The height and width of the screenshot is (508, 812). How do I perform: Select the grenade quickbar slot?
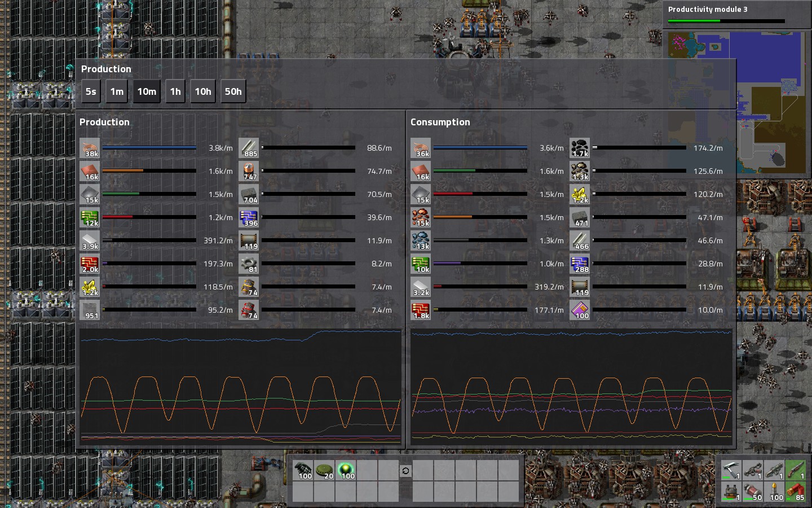pyautogui.click(x=303, y=470)
